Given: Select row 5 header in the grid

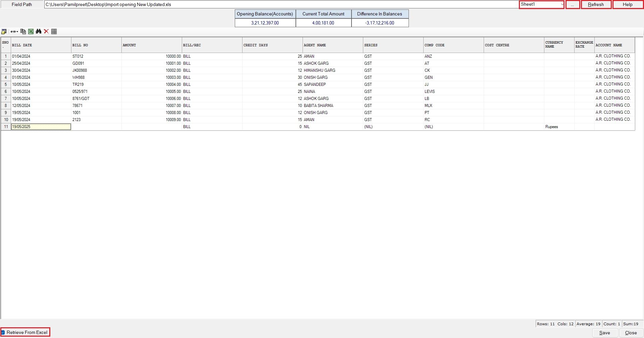Looking at the screenshot, I should [6, 84].
